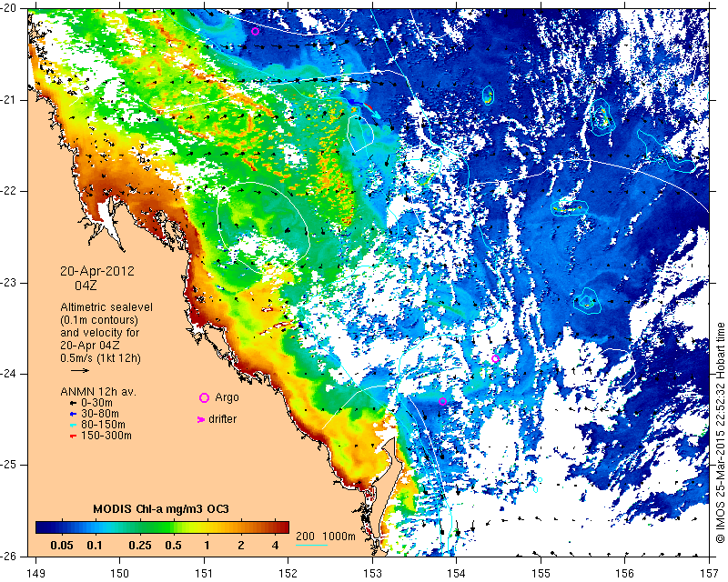Click the 'Argo' legend text
Image resolution: width=728 pixels, height=582 pixels.
pyautogui.click(x=227, y=397)
